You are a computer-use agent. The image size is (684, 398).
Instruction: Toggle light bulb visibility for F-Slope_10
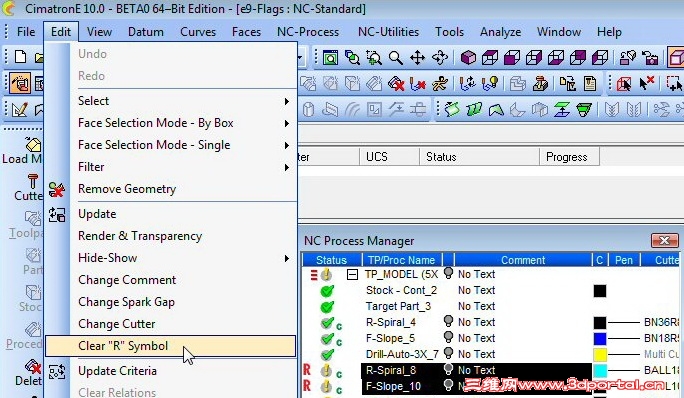[448, 385]
